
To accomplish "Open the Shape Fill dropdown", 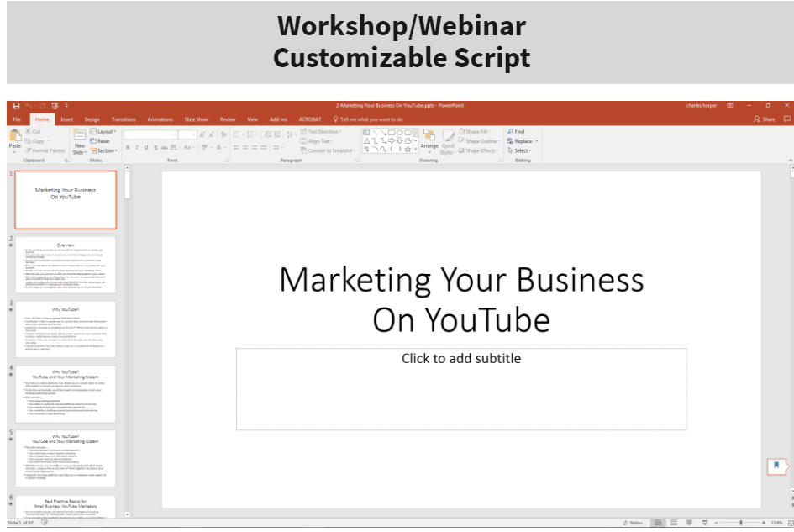I will pos(475,132).
